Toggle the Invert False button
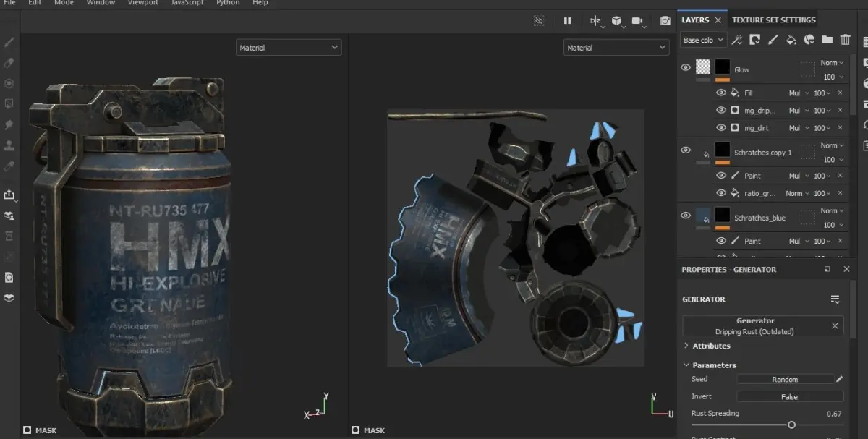868x439 pixels. [x=790, y=396]
